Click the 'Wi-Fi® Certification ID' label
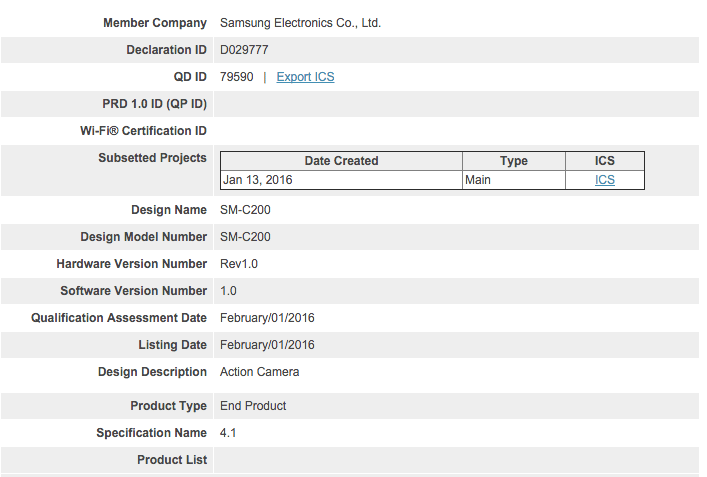 tap(143, 131)
